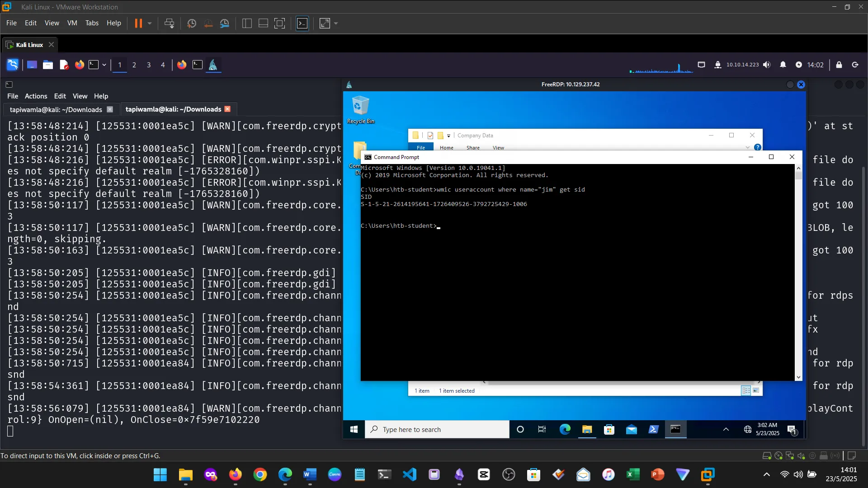Screen dimensions: 868x488
Task: Open Microsoft Edge in the RDP taskbar
Action: click(565, 430)
